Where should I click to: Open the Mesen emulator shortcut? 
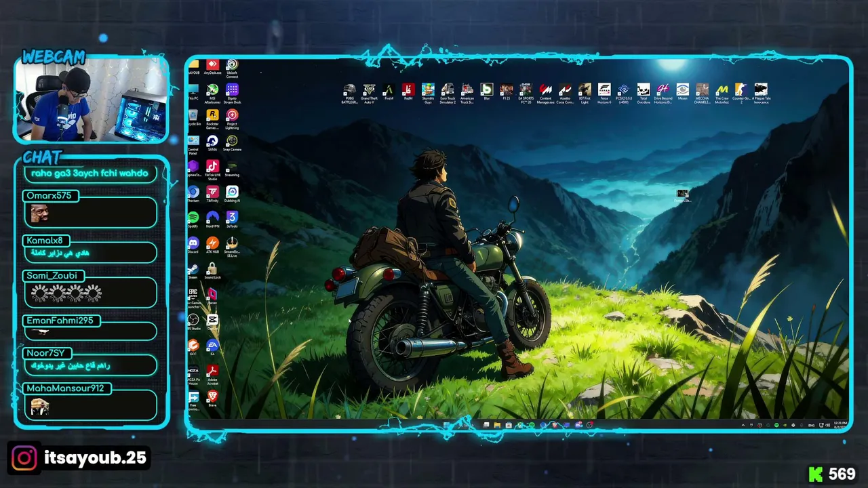pos(683,92)
